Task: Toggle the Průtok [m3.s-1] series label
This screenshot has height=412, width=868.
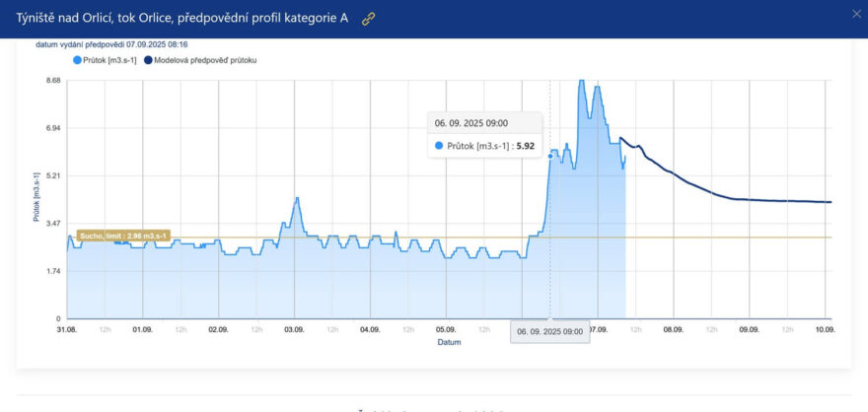Action: point(110,60)
